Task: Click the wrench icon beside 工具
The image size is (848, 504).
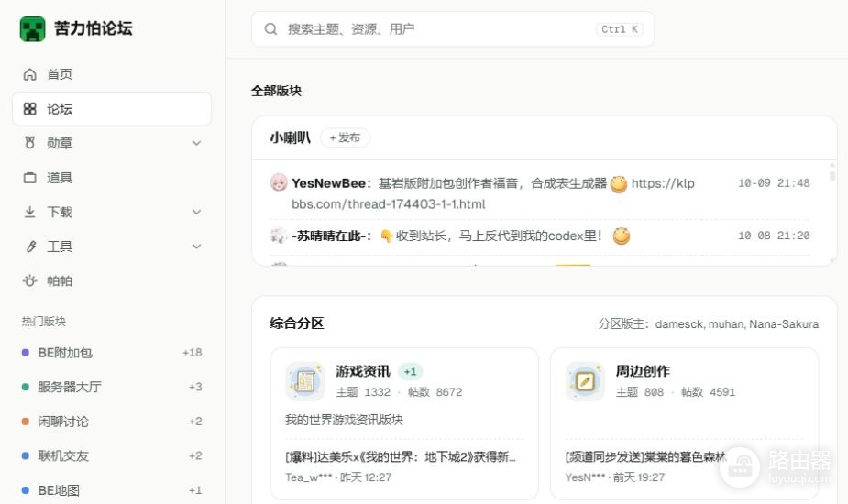Action: pos(31,247)
